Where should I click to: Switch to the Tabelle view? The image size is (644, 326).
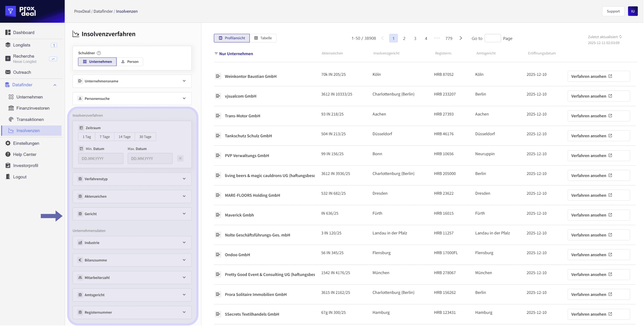(263, 38)
